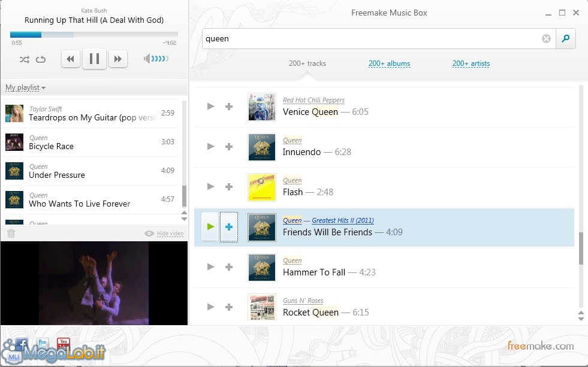The image size is (588, 367).
Task: Select Who Wants To Live Forever in playlist
Action: [x=91, y=200]
